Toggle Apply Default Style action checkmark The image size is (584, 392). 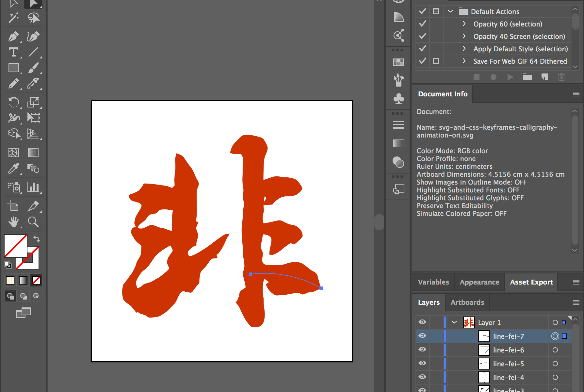tap(423, 49)
